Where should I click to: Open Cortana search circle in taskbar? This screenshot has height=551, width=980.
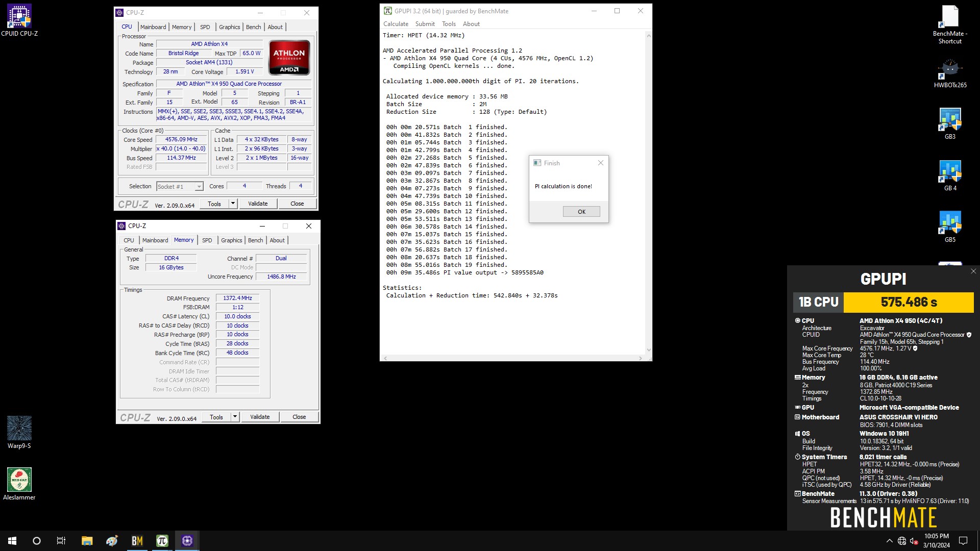(37, 541)
